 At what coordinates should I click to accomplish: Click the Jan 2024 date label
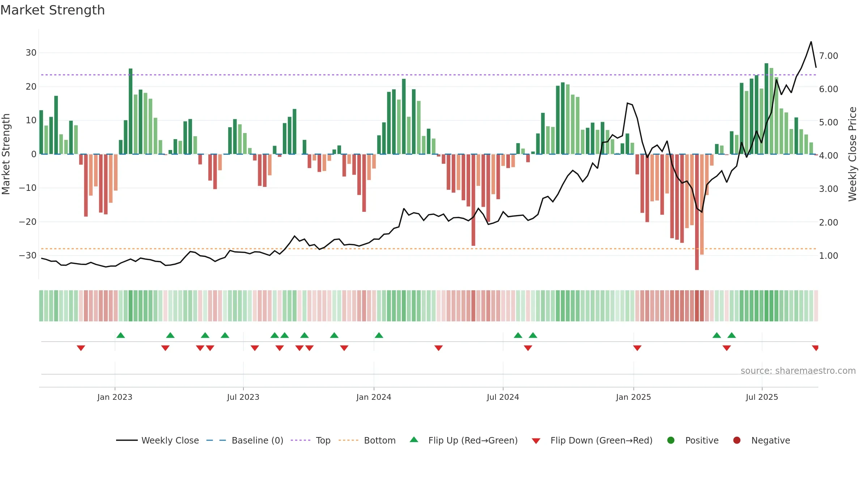point(374,397)
